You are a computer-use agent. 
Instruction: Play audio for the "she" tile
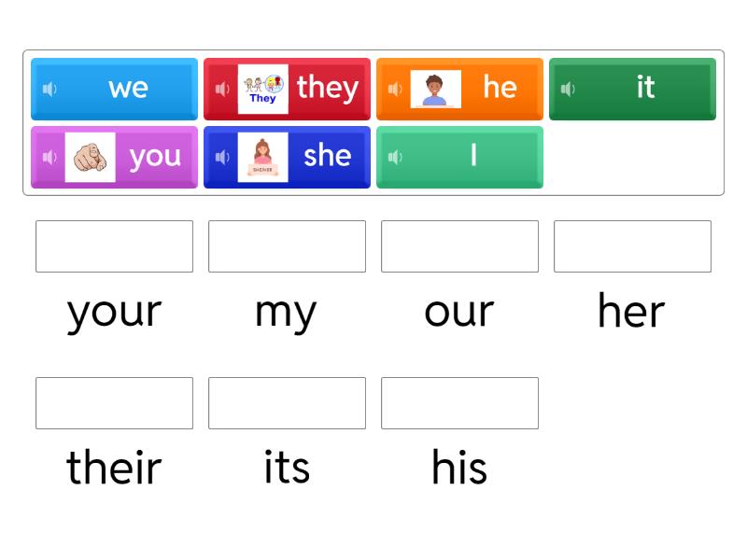pyautogui.click(x=221, y=157)
